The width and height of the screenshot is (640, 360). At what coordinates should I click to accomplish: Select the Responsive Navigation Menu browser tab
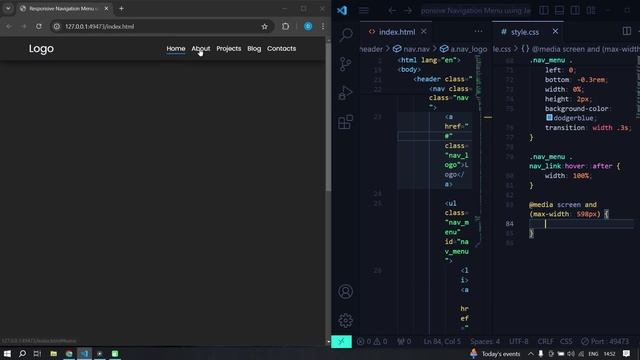(x=64, y=9)
